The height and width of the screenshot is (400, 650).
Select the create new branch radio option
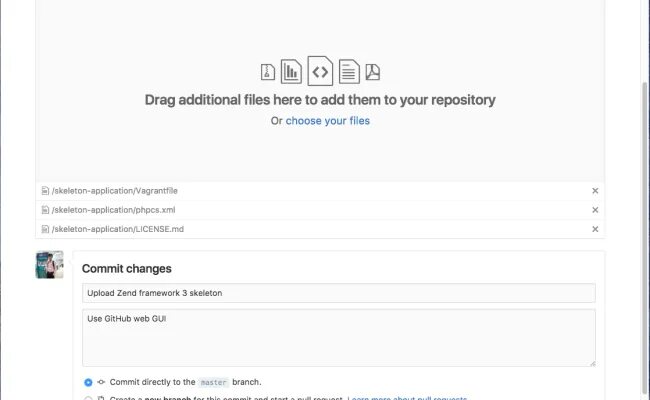88,398
